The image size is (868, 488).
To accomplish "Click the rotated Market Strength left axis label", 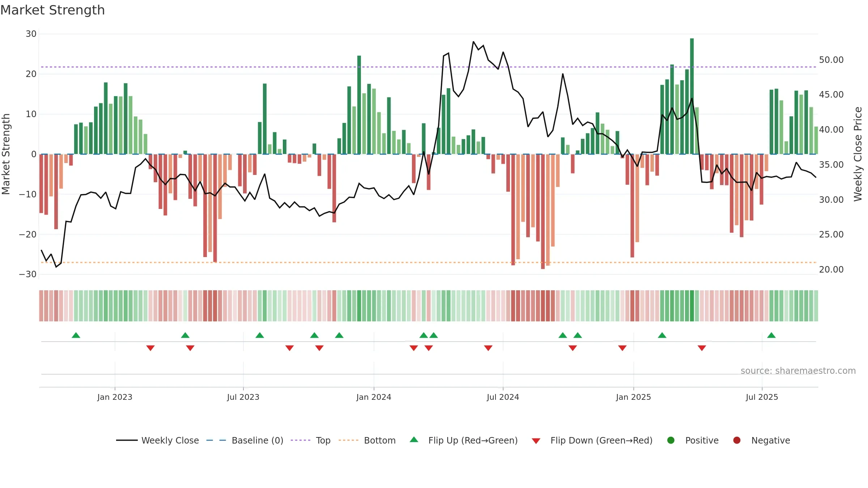I will tap(6, 154).
